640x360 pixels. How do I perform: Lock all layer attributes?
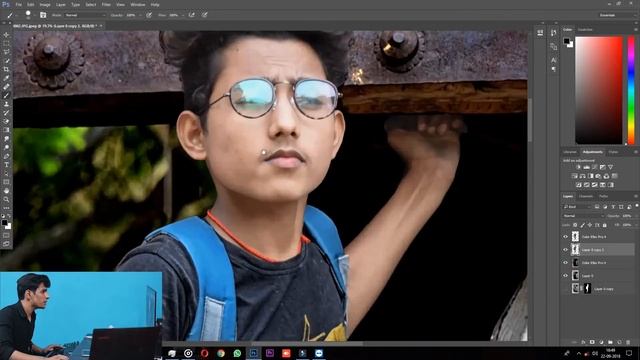coord(604,225)
